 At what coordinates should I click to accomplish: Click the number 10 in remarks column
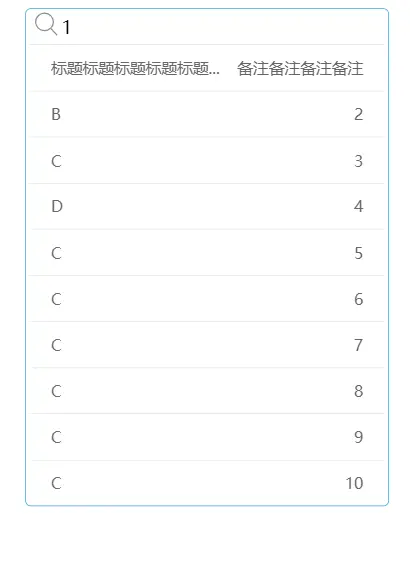click(x=354, y=483)
